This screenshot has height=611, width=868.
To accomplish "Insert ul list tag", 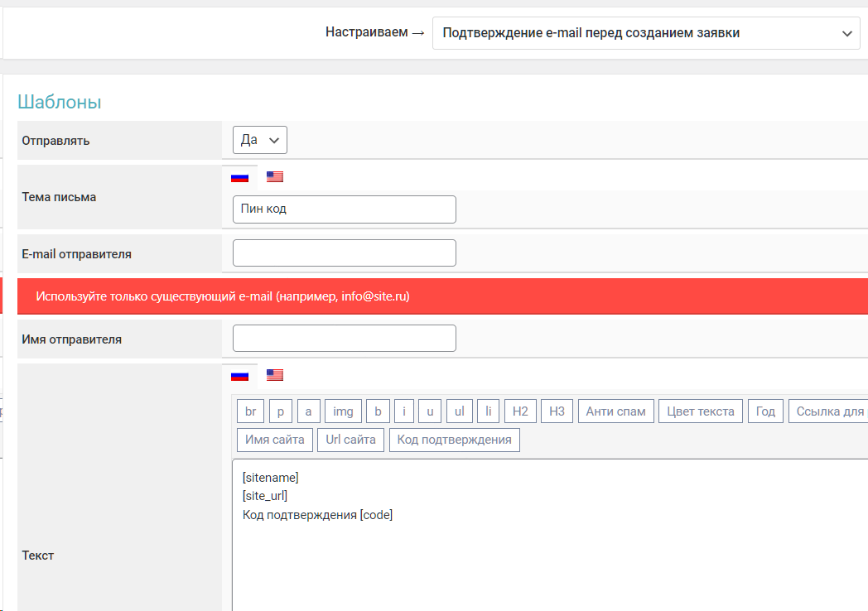I will [459, 411].
